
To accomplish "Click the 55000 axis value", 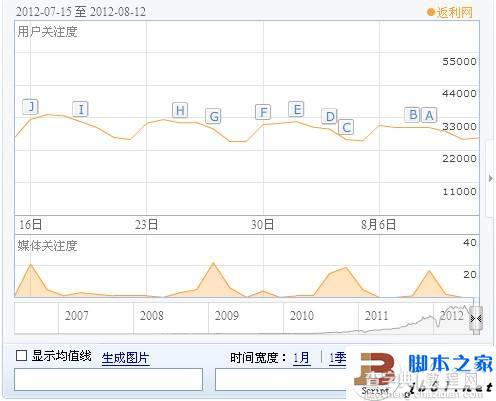I will (x=459, y=61).
